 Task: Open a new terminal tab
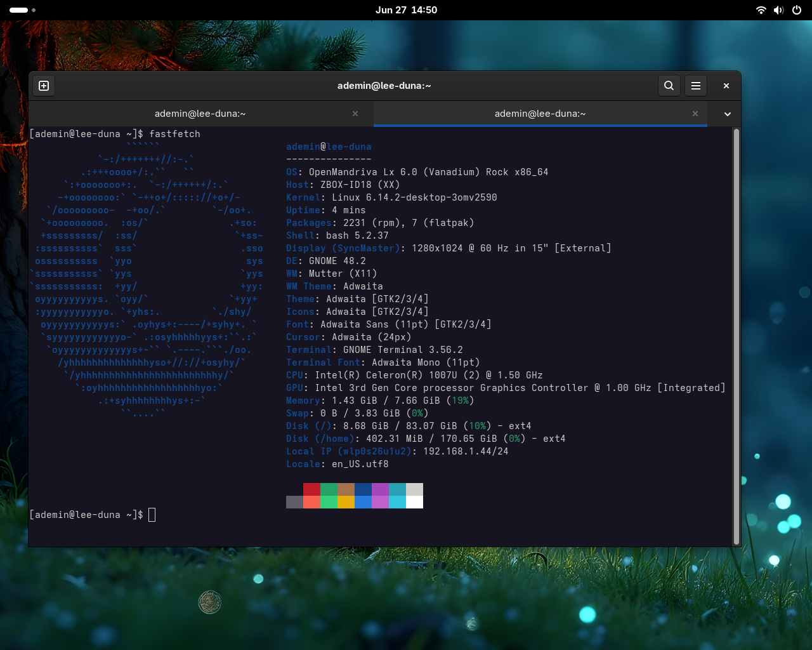[44, 86]
